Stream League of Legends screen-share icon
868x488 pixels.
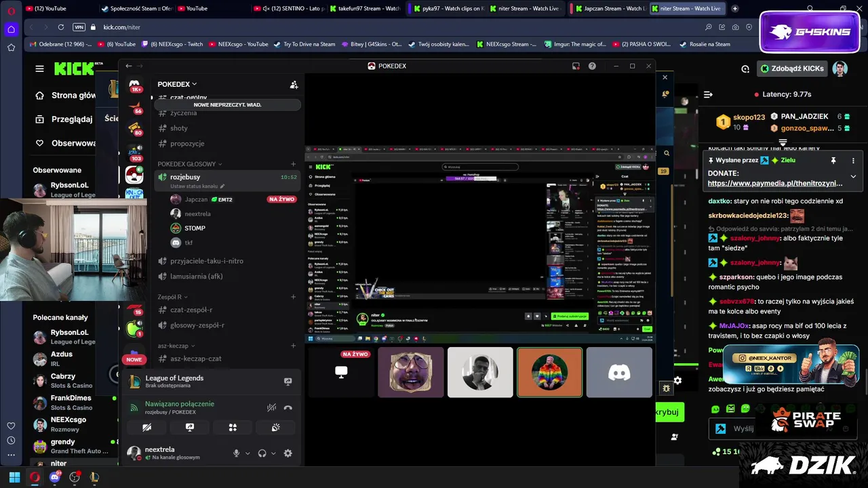point(288,382)
